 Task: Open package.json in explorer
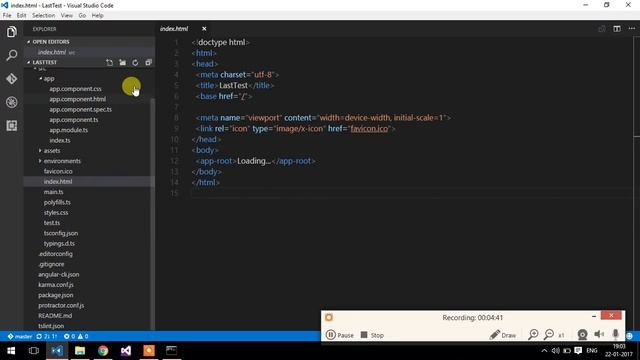[56, 295]
